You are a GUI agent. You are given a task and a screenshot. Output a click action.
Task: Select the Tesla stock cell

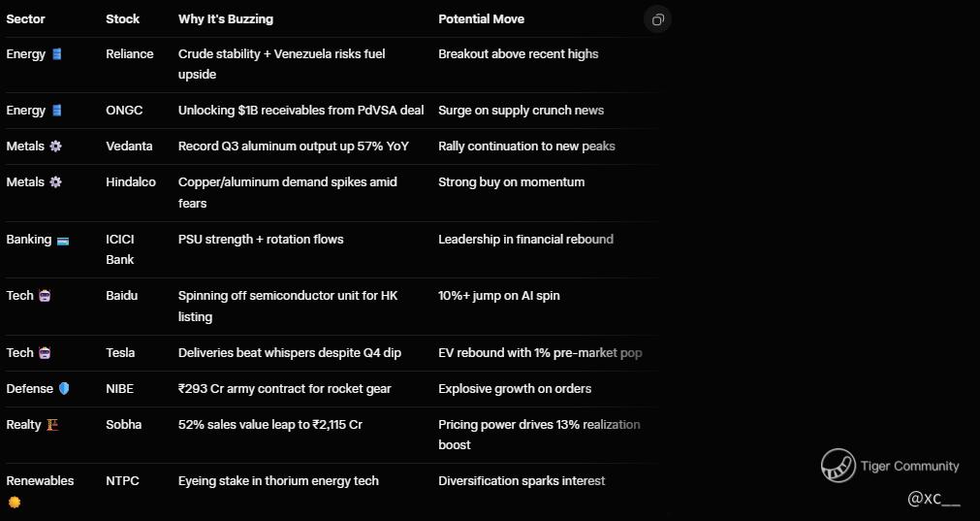click(x=120, y=353)
